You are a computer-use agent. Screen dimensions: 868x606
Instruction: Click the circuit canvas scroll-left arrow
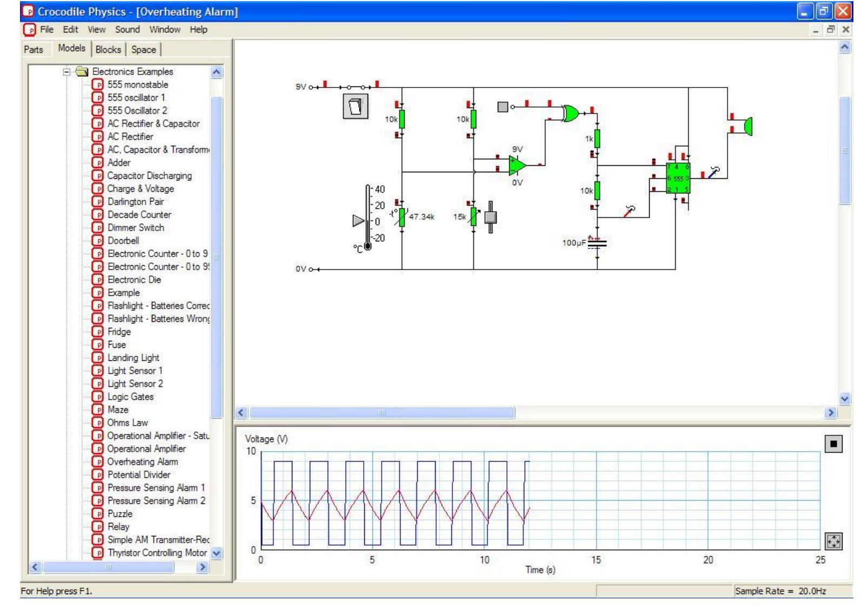pos(242,413)
